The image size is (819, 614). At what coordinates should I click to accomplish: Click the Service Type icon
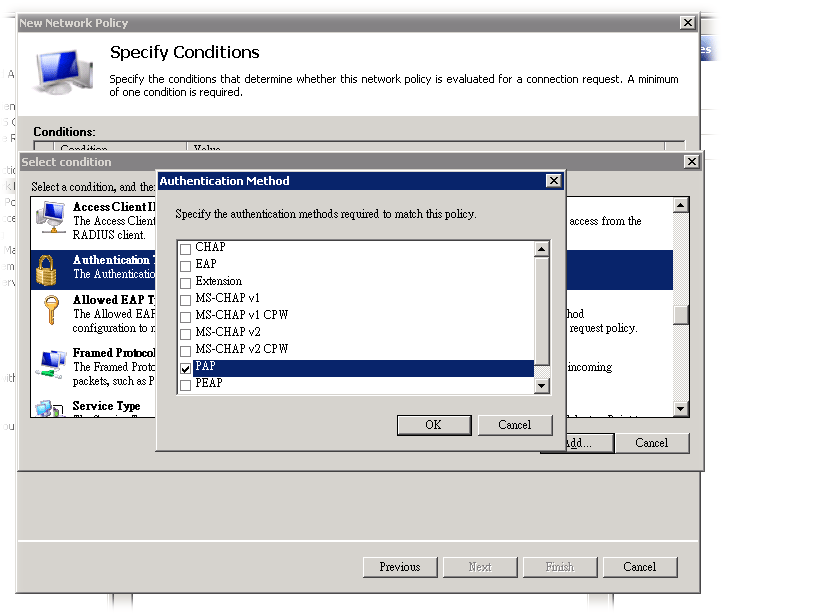pos(47,407)
